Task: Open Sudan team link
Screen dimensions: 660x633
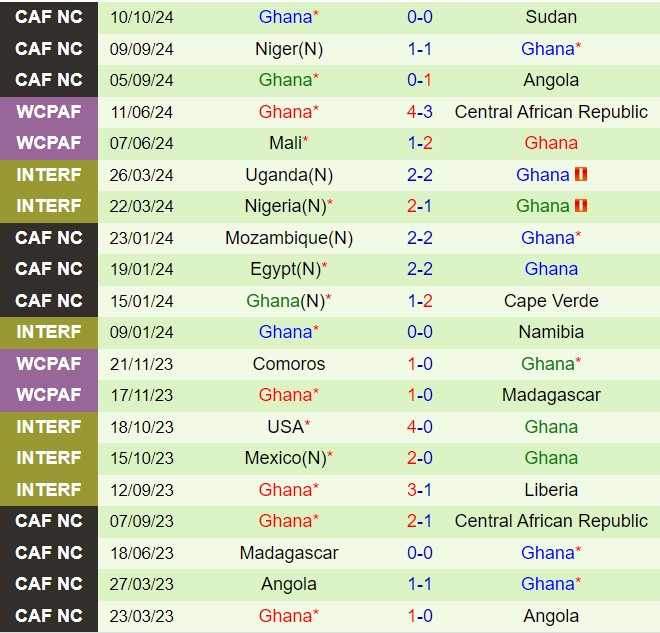Action: pyautogui.click(x=550, y=17)
